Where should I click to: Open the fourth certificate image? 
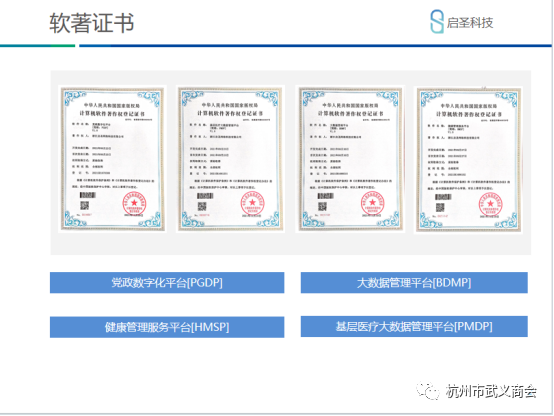468,159
